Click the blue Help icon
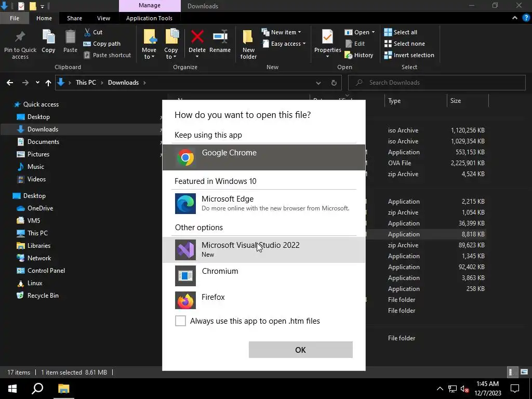This screenshot has height=399, width=532. click(526, 18)
